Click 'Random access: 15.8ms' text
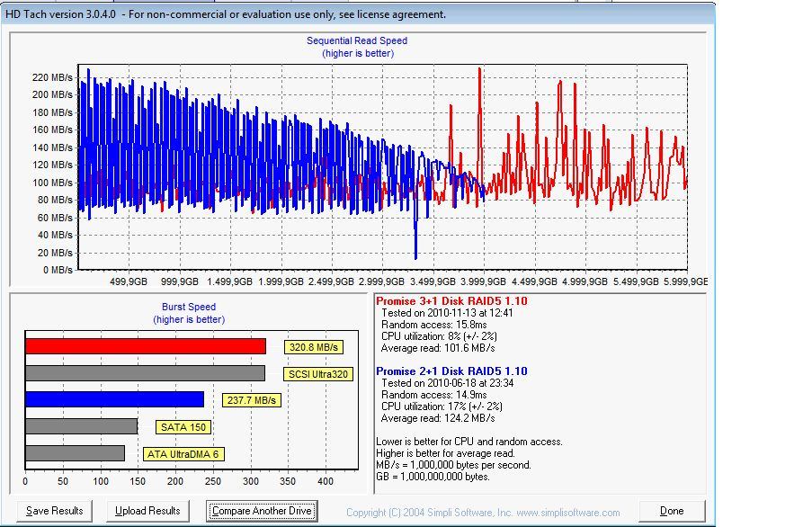 [434, 325]
